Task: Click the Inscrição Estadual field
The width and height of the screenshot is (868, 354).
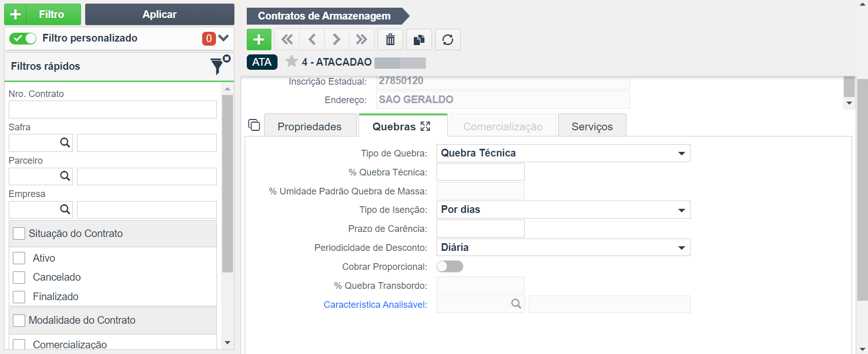Action: pos(503,82)
